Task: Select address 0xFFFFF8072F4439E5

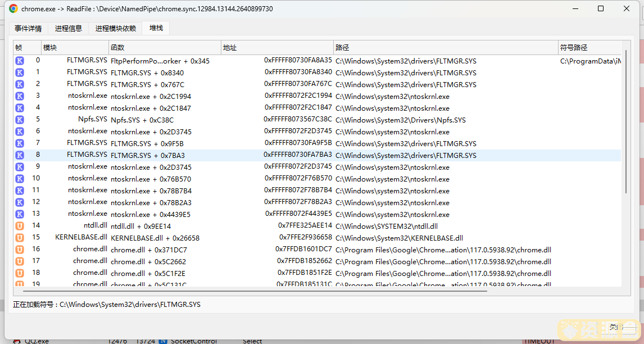Action: (298, 214)
